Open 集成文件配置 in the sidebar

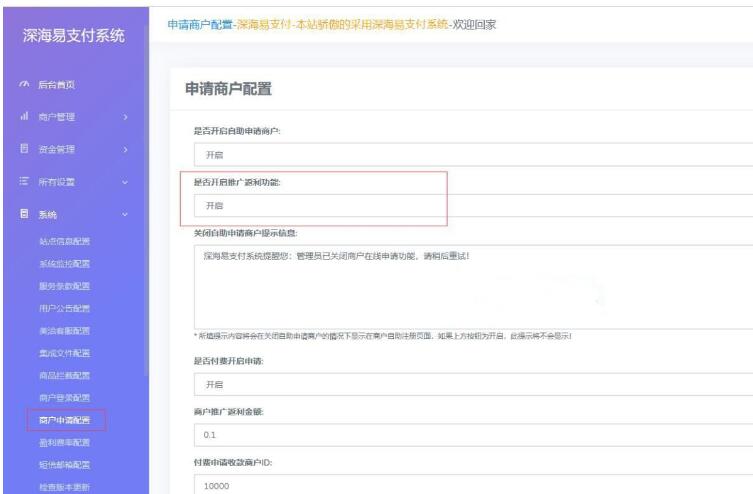point(64,353)
